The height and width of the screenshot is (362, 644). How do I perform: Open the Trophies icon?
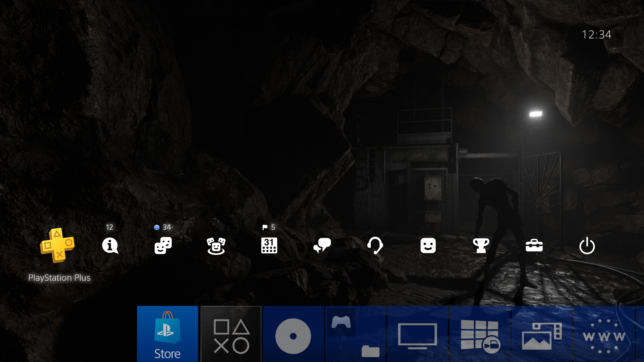tap(481, 246)
